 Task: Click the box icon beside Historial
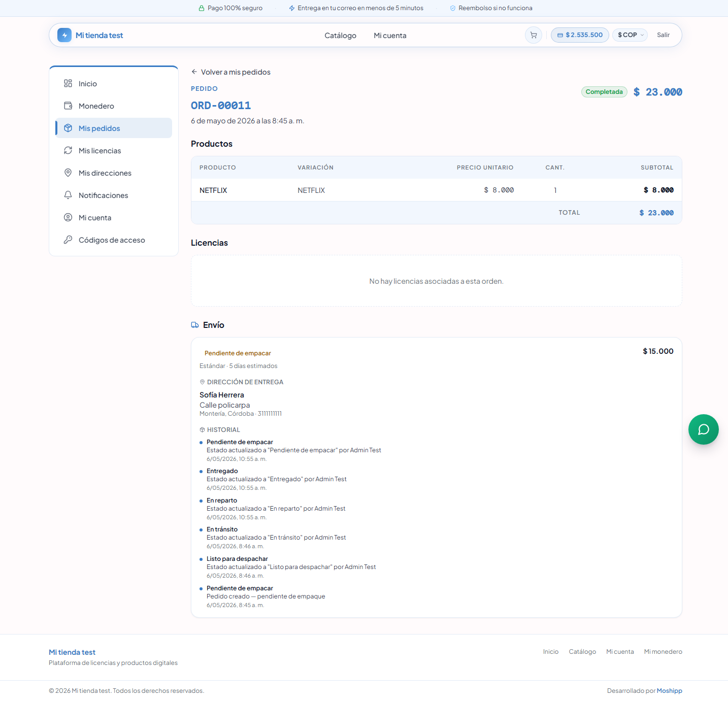(202, 429)
